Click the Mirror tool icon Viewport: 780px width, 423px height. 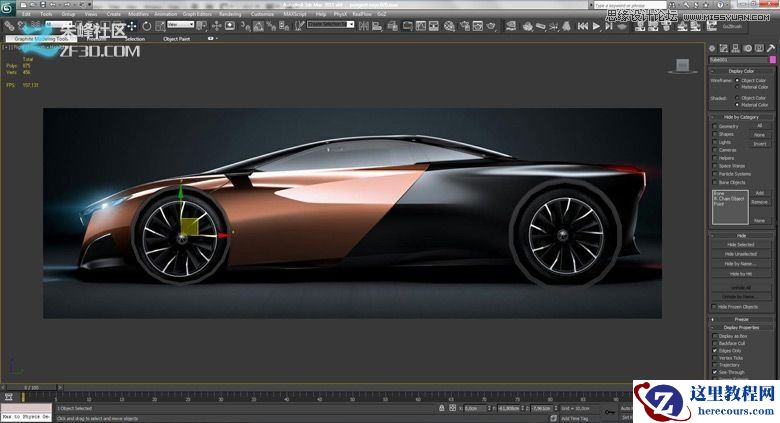tap(364, 26)
